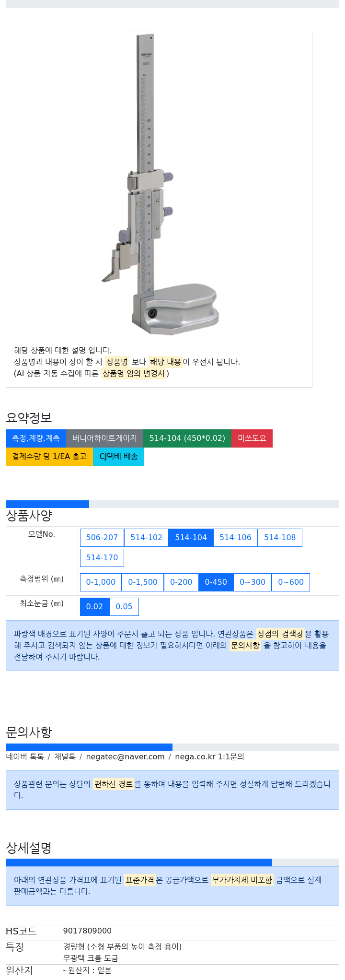The width and height of the screenshot is (345, 980).
Task: Select measuring range 0-1,000
Action: click(x=101, y=582)
